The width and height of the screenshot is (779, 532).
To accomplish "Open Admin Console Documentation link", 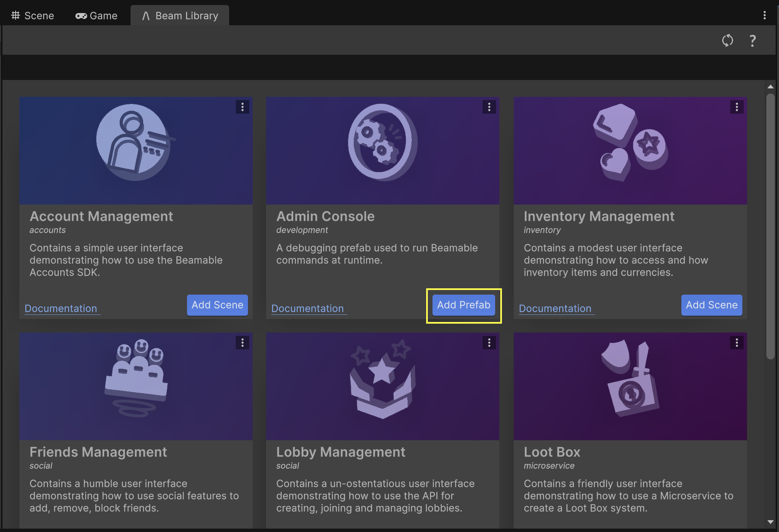I will [x=308, y=309].
